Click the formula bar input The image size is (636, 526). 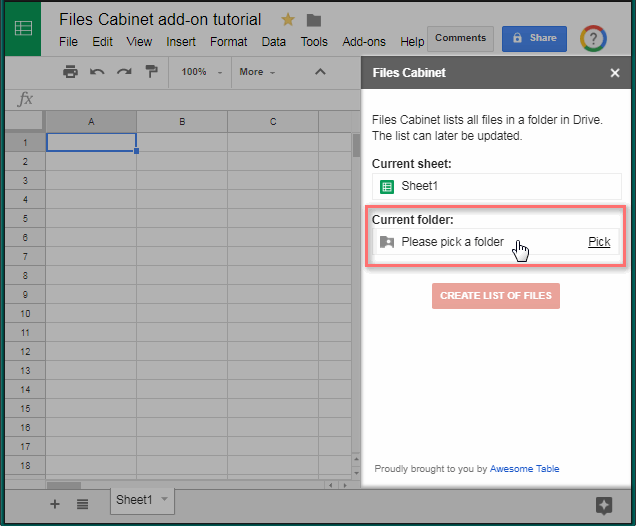199,99
